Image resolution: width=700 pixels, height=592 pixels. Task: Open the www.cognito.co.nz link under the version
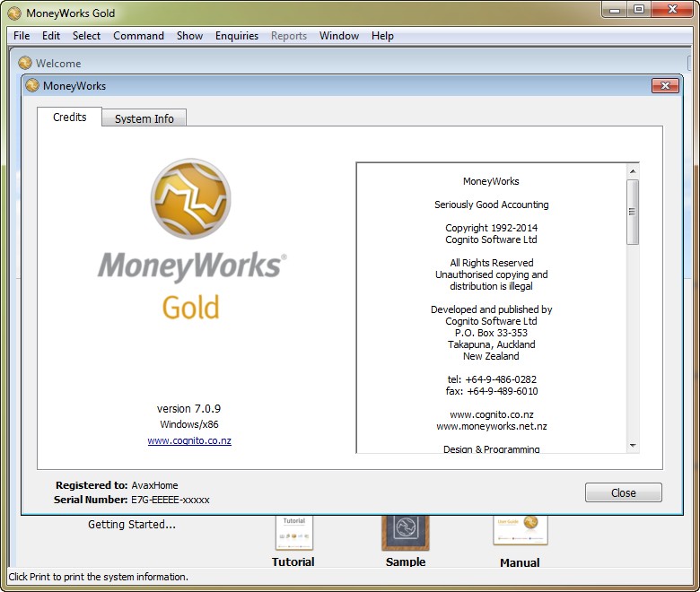(x=189, y=440)
